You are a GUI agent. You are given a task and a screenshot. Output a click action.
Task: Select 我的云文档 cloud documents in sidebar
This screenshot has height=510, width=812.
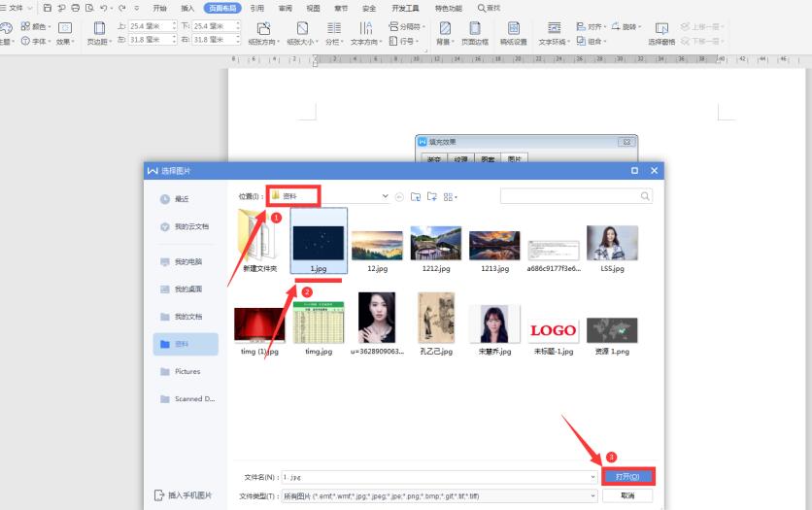[x=185, y=226]
